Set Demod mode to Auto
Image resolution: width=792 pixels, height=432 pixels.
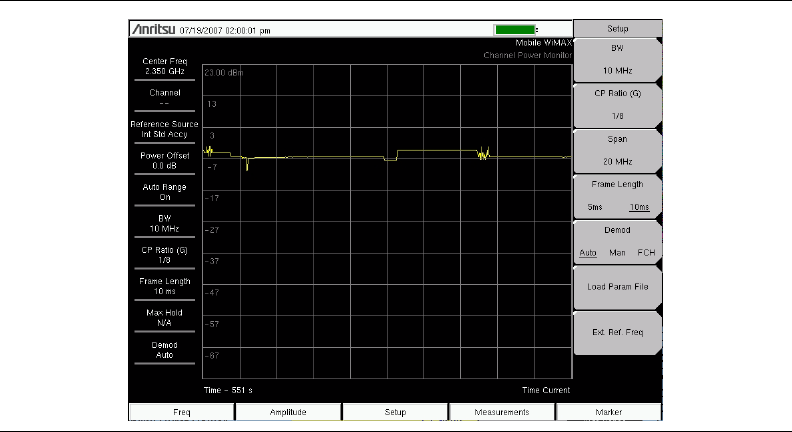pos(588,253)
